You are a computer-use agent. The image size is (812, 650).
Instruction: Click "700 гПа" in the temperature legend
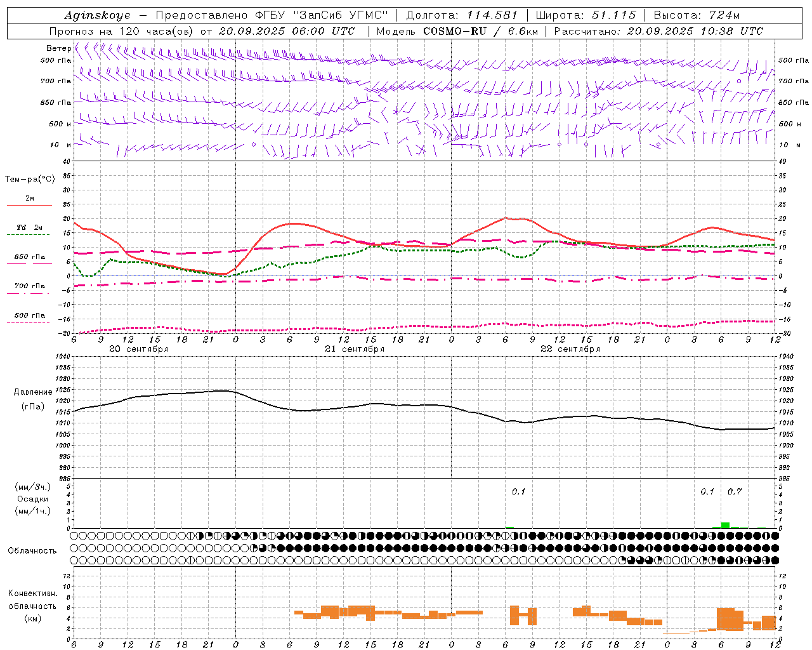click(x=29, y=286)
